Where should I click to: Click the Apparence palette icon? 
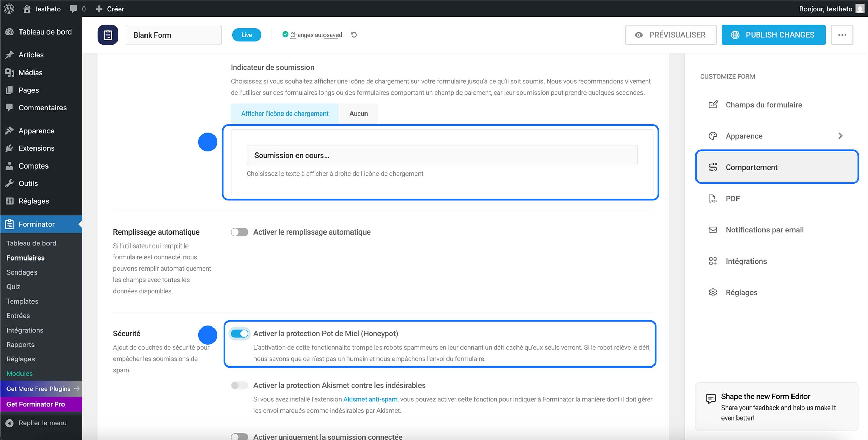click(713, 136)
